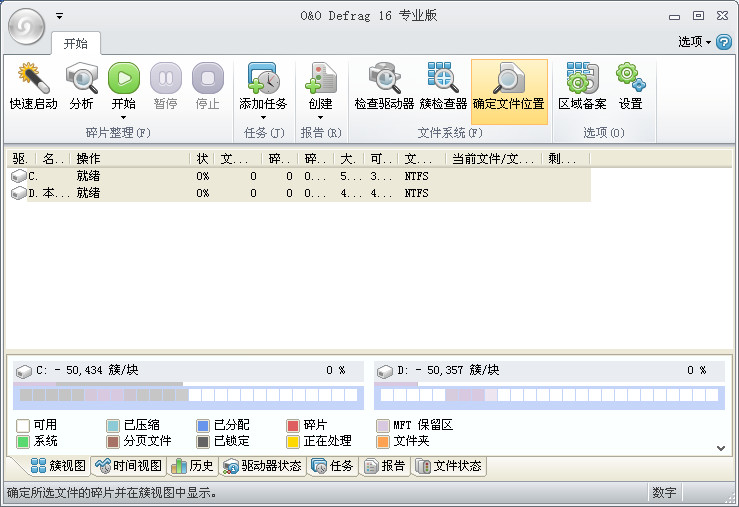Click the 已分配 blue legend swatch
739x507 pixels.
(x=203, y=426)
